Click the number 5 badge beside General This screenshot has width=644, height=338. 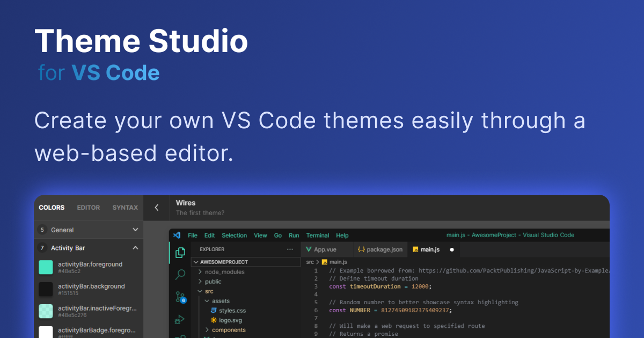(x=42, y=230)
